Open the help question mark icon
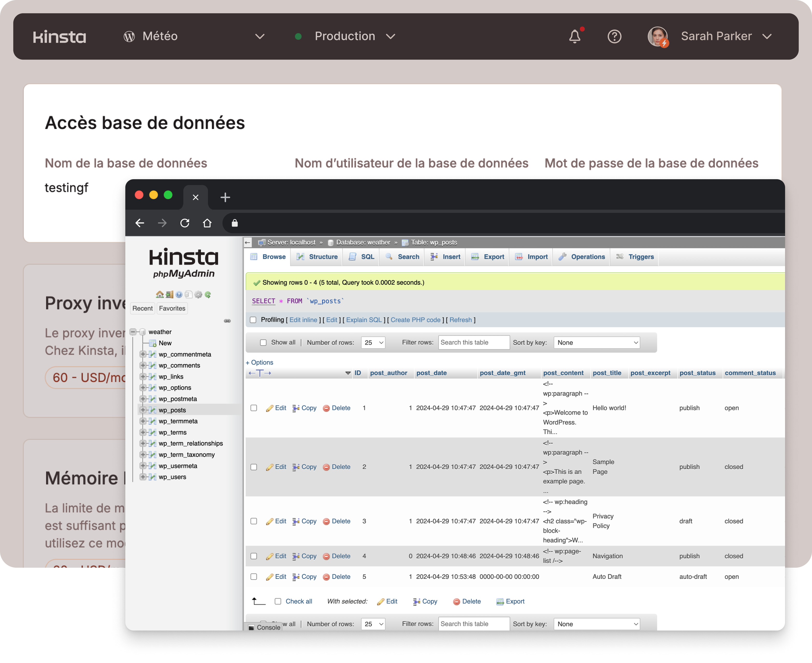 (x=614, y=36)
